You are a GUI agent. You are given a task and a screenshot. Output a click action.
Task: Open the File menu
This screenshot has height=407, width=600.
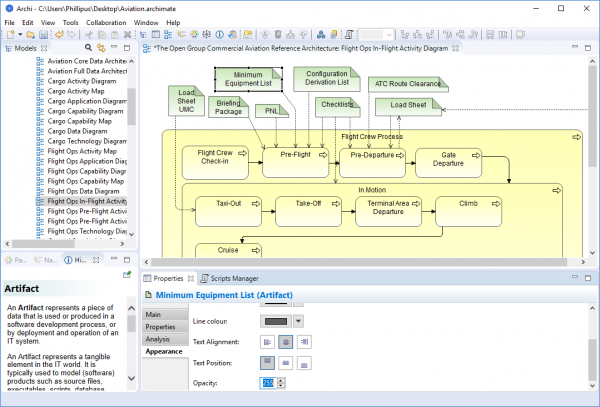pyautogui.click(x=10, y=23)
